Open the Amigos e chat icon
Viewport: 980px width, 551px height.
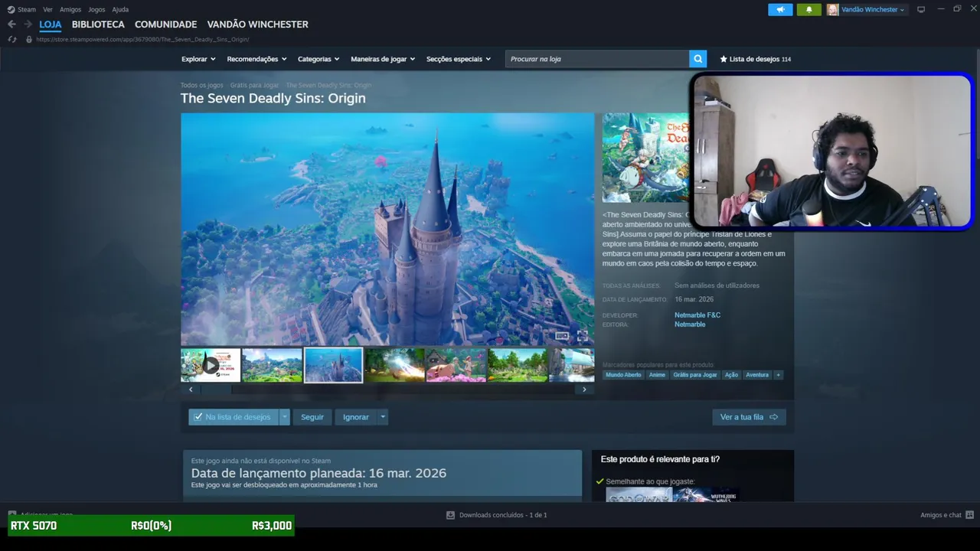point(969,515)
